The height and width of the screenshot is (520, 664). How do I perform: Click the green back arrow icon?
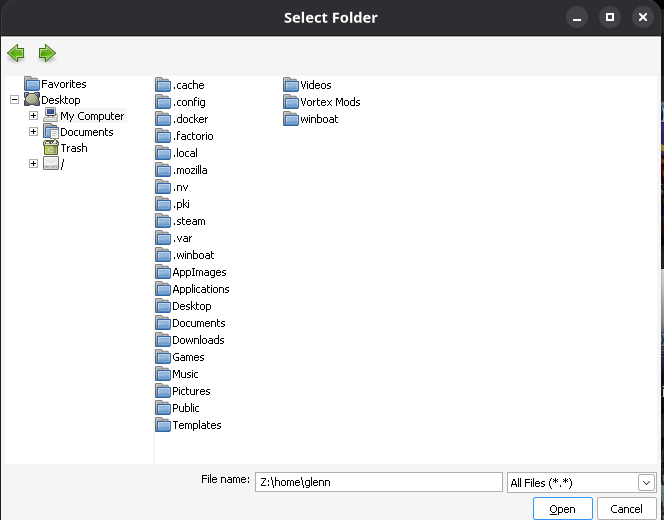coord(15,53)
